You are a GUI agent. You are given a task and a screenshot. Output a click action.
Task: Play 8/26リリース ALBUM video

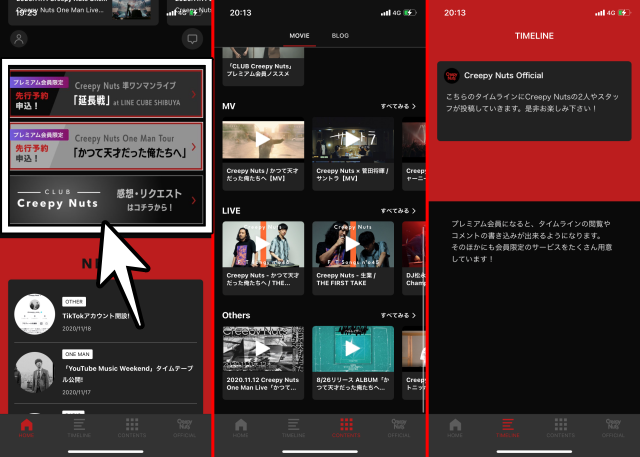pos(353,349)
